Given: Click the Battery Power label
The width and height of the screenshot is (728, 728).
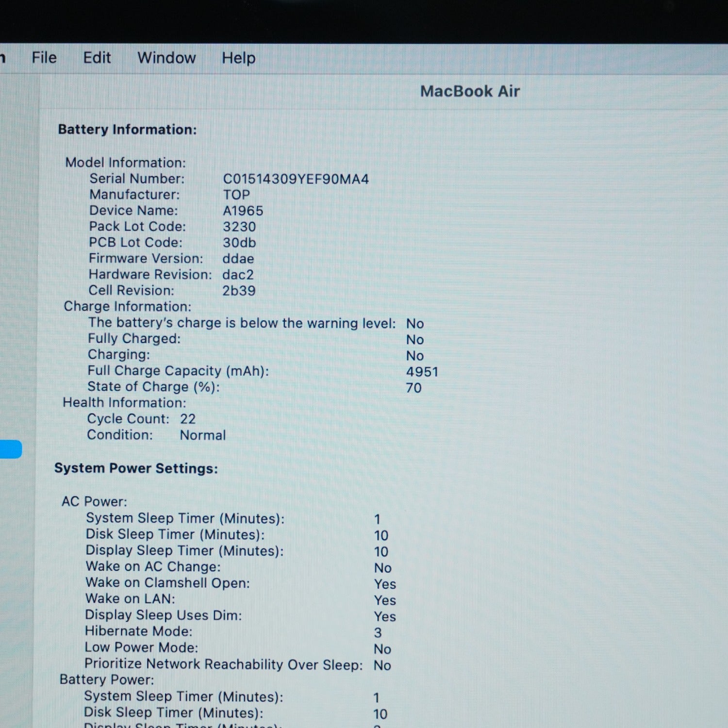Looking at the screenshot, I should coord(107,680).
